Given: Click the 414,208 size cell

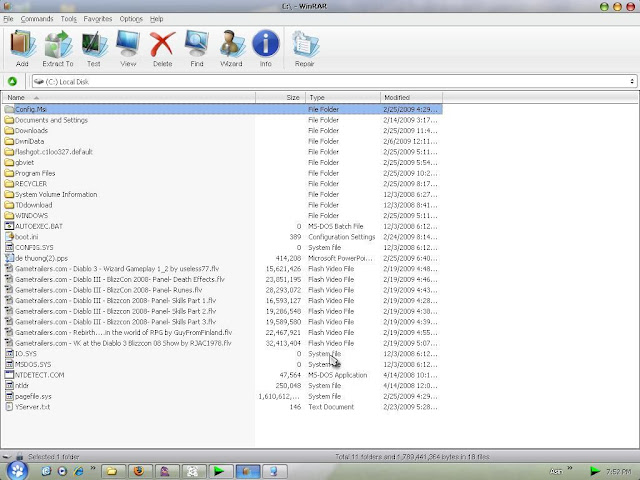Looking at the screenshot, I should (x=288, y=258).
